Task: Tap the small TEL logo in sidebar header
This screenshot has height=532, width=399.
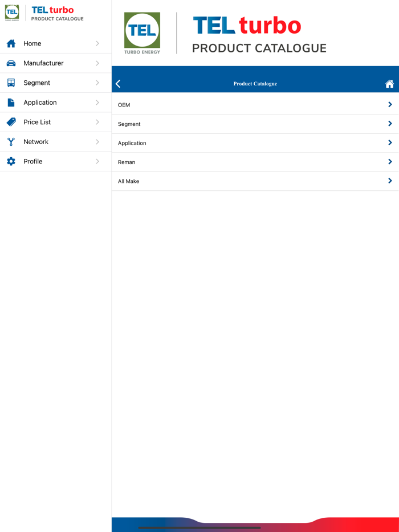Action: tap(12, 13)
